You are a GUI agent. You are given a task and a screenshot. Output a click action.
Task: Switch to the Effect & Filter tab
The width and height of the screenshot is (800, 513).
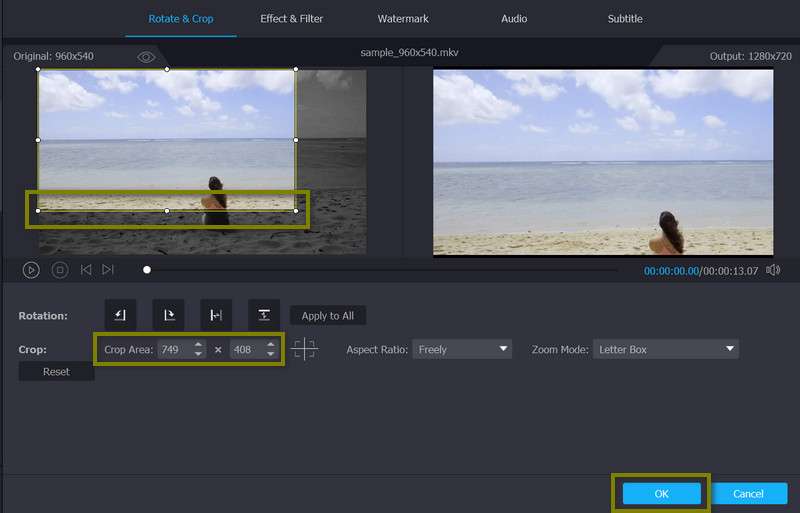tap(293, 19)
